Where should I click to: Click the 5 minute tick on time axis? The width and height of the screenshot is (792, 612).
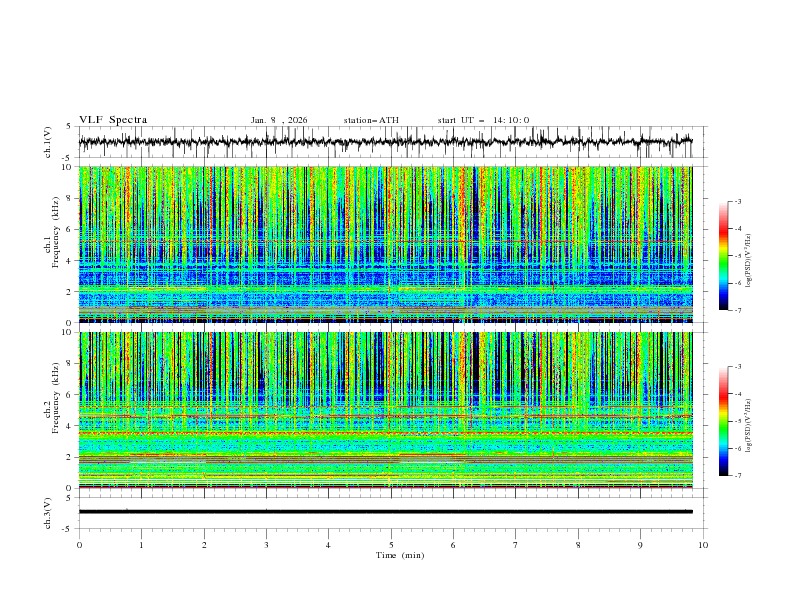[391, 545]
